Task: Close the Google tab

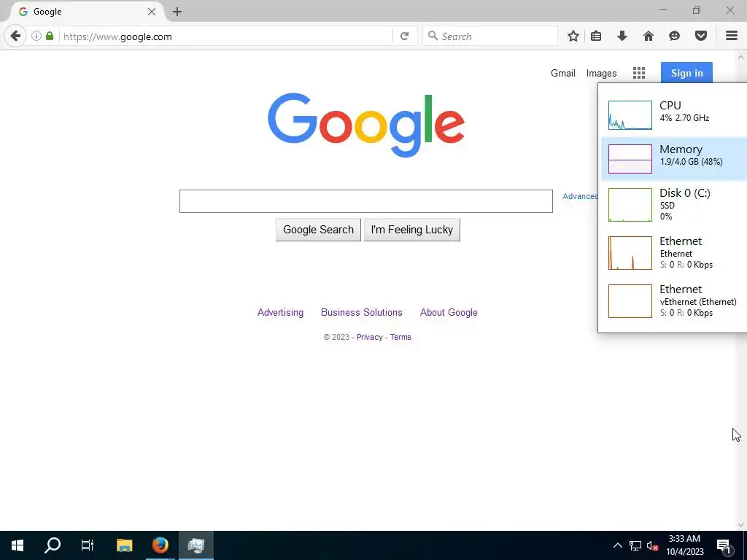Action: click(152, 12)
